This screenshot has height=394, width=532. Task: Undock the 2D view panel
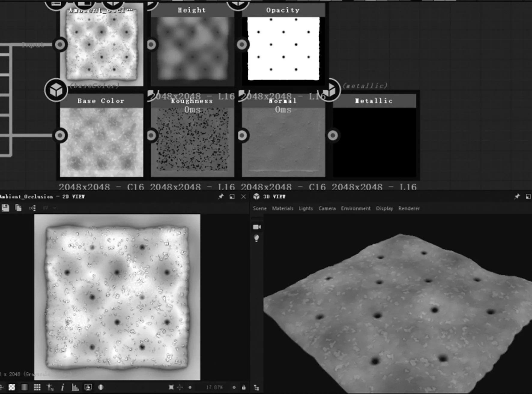232,197
